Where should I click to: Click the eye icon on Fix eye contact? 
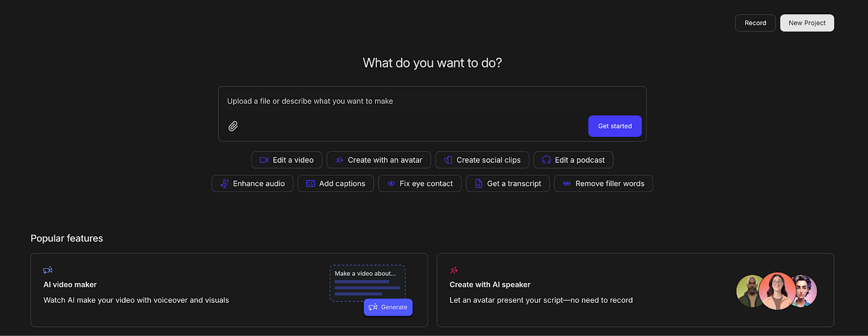click(x=391, y=183)
